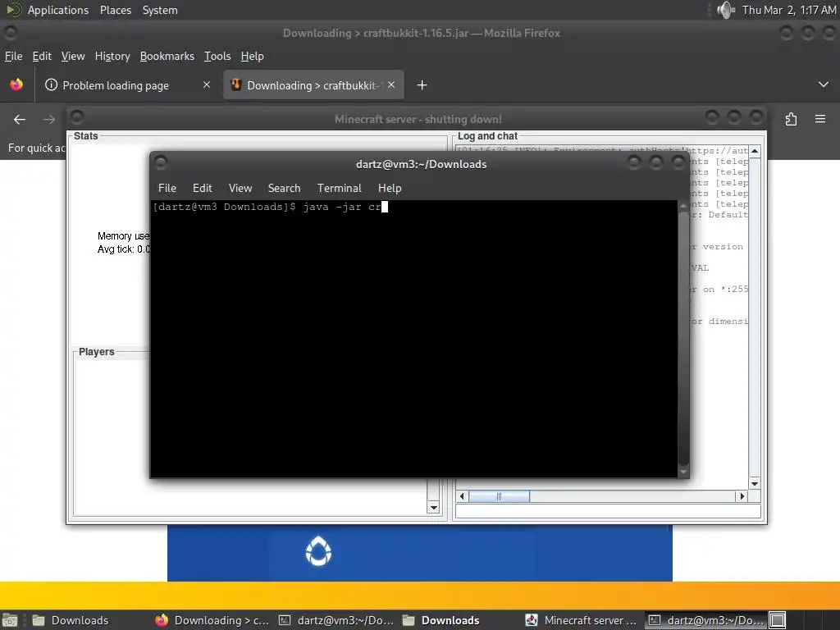840x630 pixels.
Task: Click the terminal scrollbar up arrow
Action: point(683,206)
